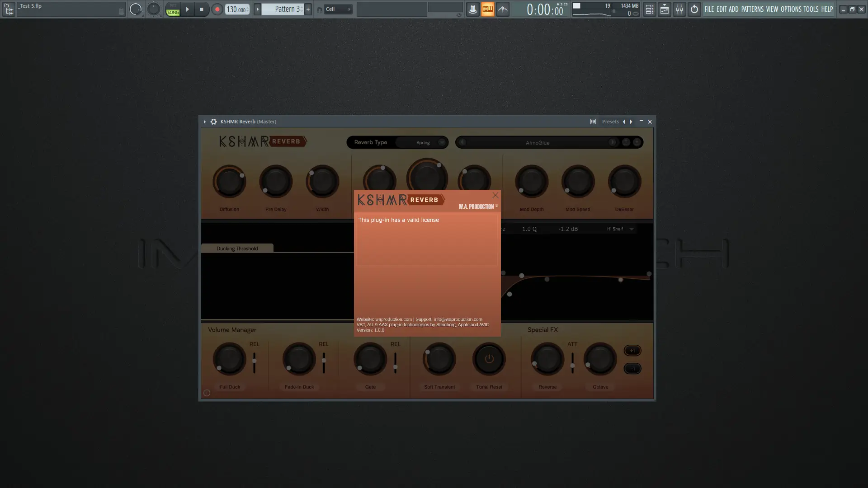Toggle the Tonal Reset power button
Screen dimensions: 868x488
[x=489, y=359]
